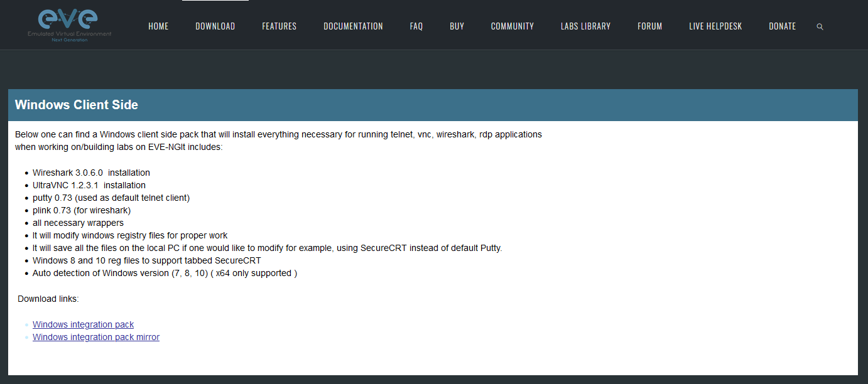Click the Wireshark 3.0.6.0 installation list item
The width and height of the screenshot is (868, 384).
[91, 173]
